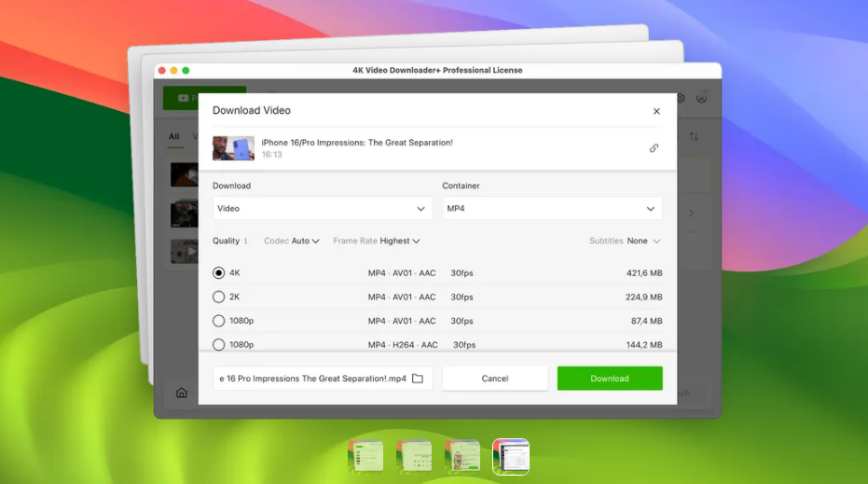The width and height of the screenshot is (868, 484).
Task: Select the third slide preview thumbnail below window
Action: [x=462, y=457]
